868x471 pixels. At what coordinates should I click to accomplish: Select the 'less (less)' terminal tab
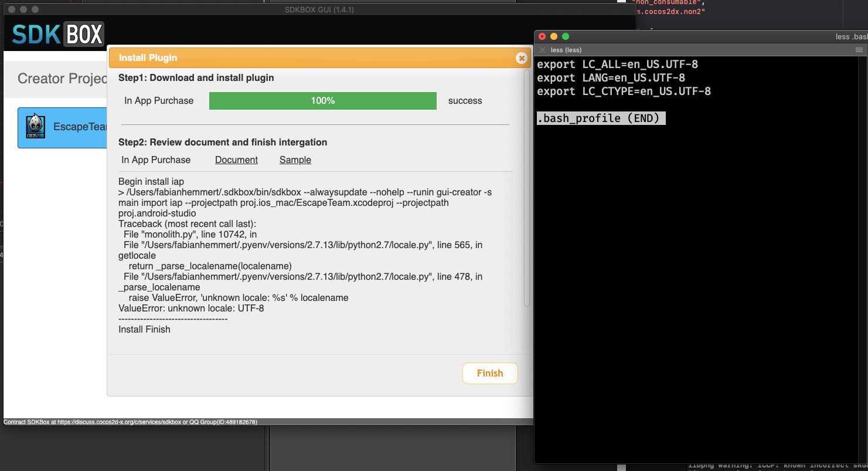566,50
